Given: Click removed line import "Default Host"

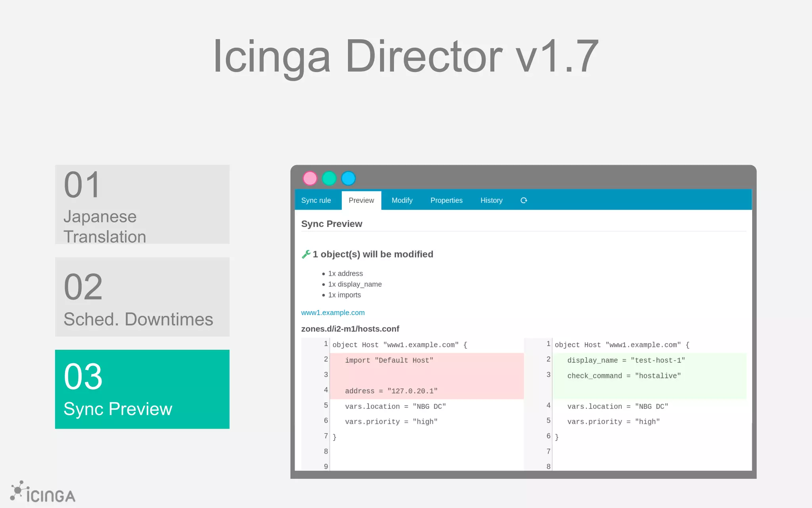Looking at the screenshot, I should pyautogui.click(x=389, y=360).
